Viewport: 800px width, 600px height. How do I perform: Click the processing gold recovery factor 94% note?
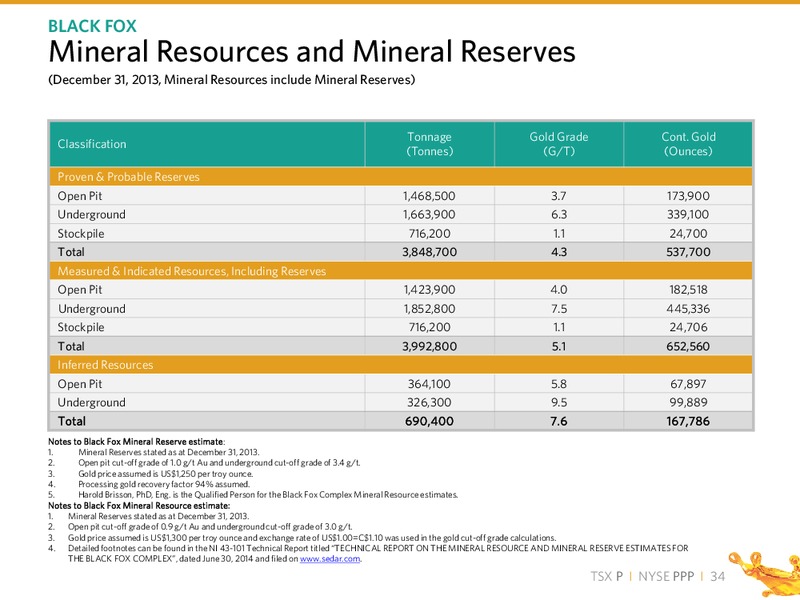coord(164,485)
